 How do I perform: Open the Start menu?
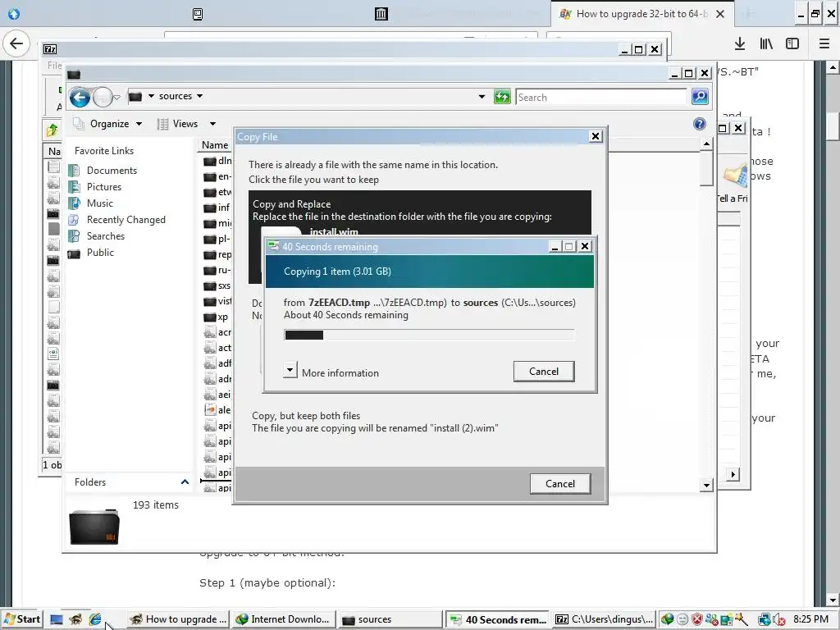[x=21, y=619]
